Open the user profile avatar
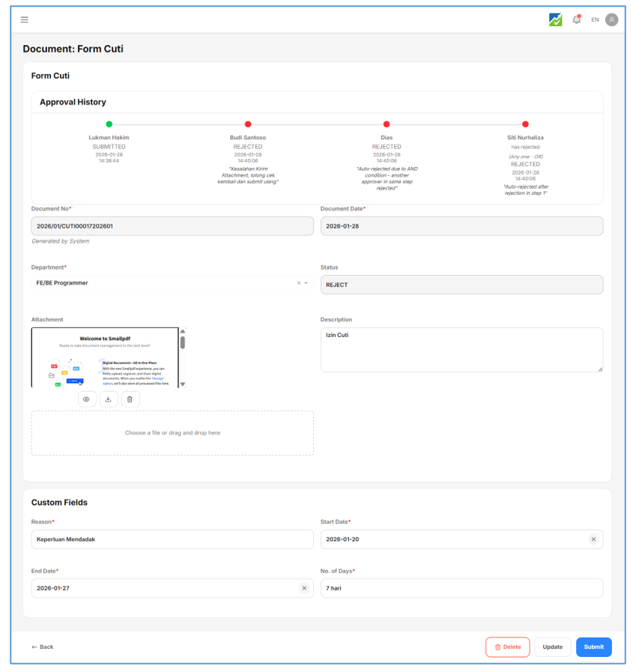 point(612,19)
